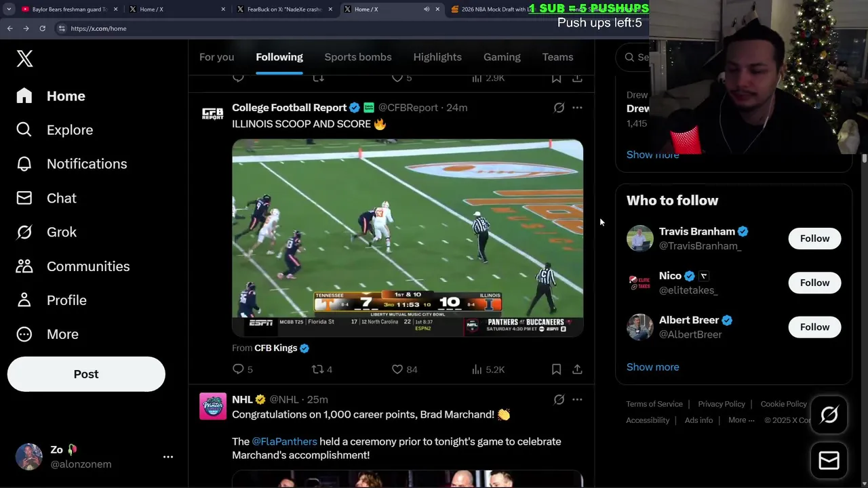Repost the post above CFBReport
The height and width of the screenshot is (488, 868).
coord(317,78)
